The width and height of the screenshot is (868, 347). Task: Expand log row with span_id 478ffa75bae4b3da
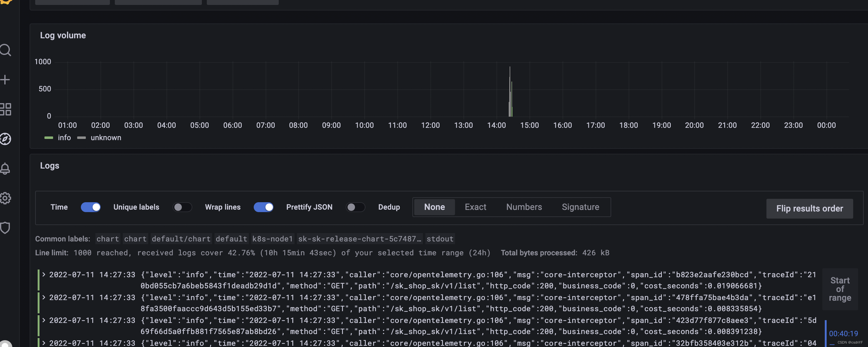(44, 298)
